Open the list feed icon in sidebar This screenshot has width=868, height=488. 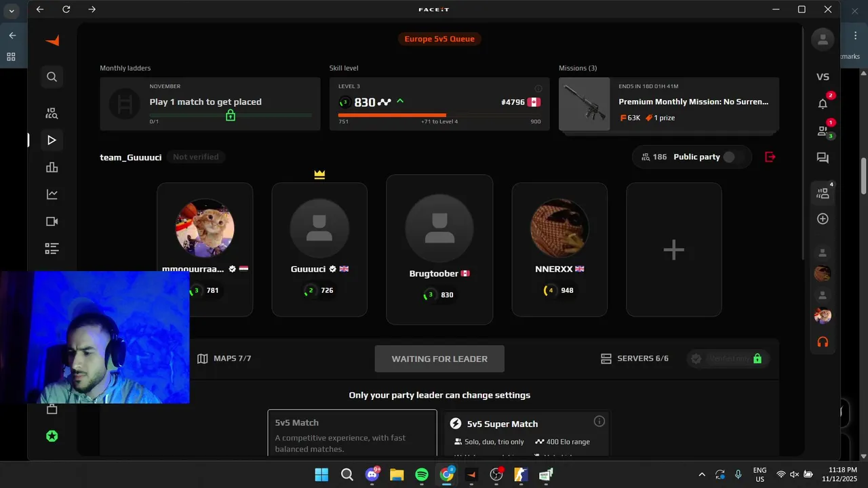[52, 249]
